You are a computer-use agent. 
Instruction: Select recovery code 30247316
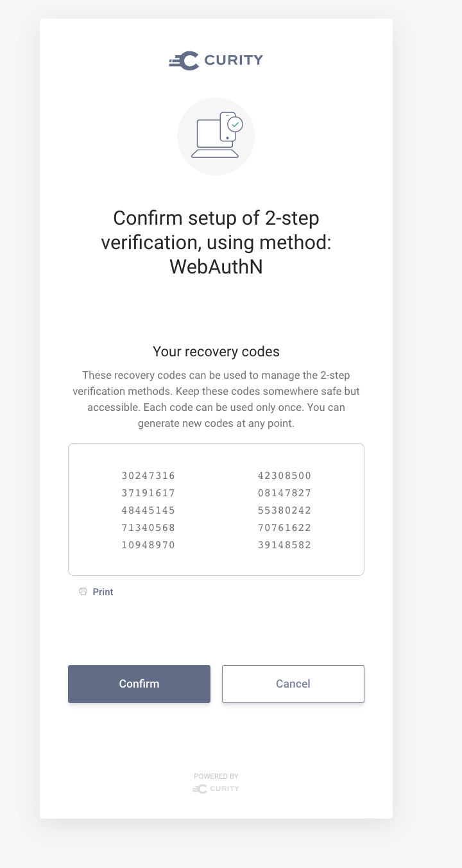click(x=148, y=475)
